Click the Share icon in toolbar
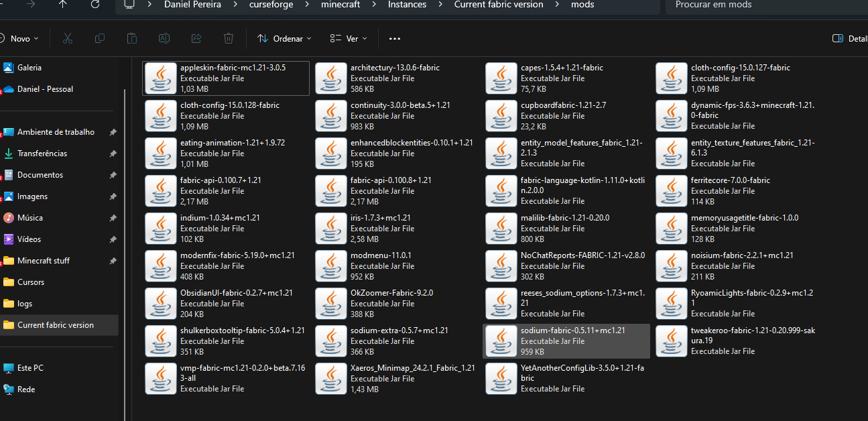 (196, 38)
